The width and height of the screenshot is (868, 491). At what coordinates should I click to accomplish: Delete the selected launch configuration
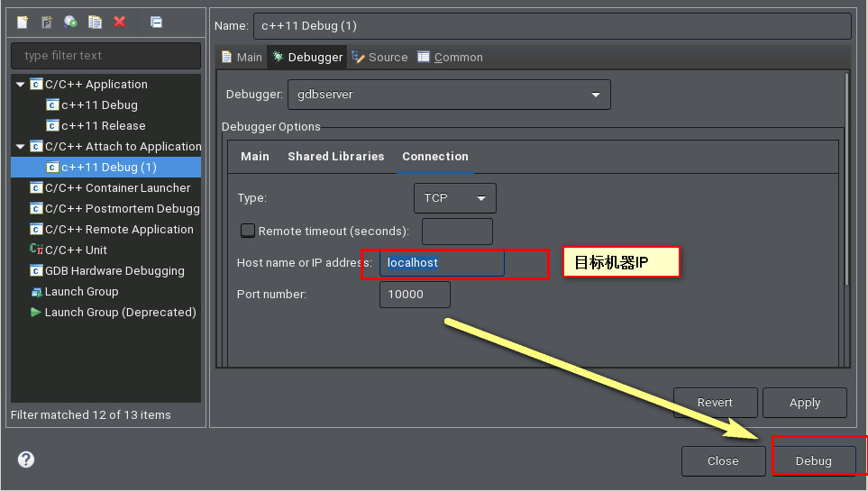click(x=119, y=22)
